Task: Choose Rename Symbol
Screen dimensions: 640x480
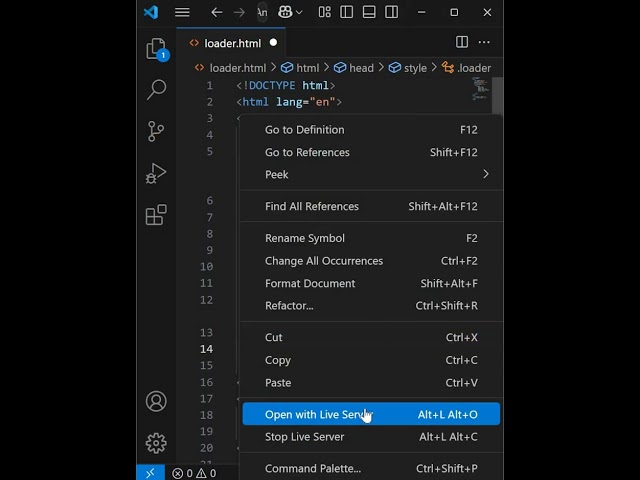Action: [371, 238]
